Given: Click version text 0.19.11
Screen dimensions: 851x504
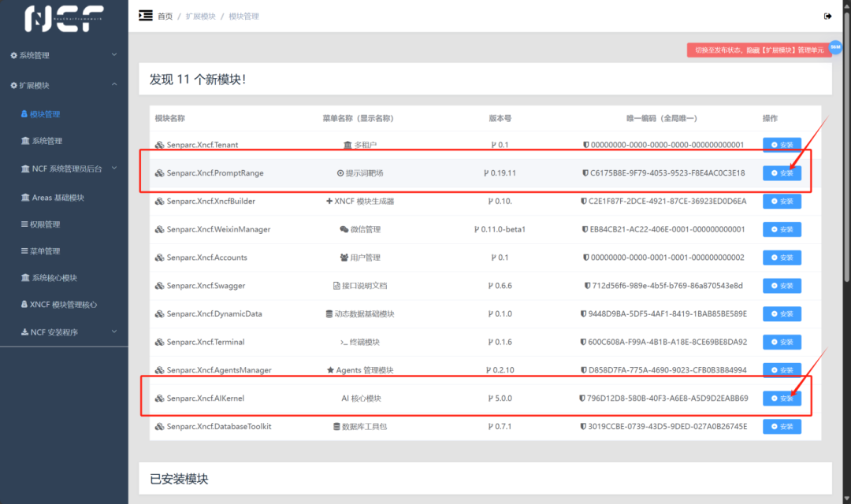Looking at the screenshot, I should tap(503, 173).
